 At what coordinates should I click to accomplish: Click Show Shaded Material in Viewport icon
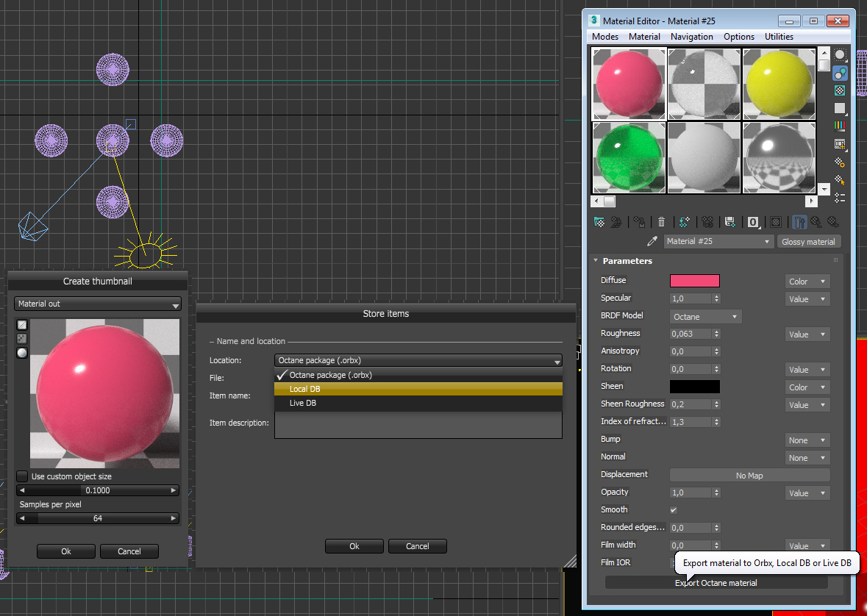tap(776, 222)
